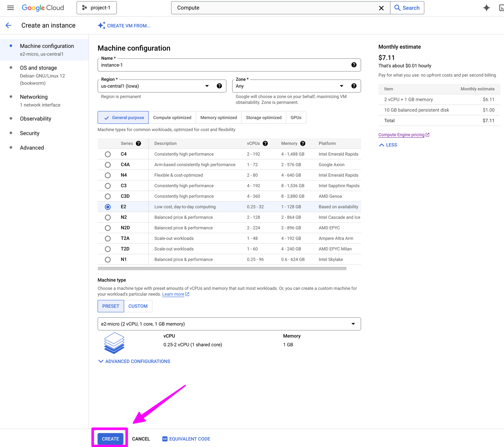Open the hamburger navigation menu
The image size is (504, 447).
tap(10, 8)
